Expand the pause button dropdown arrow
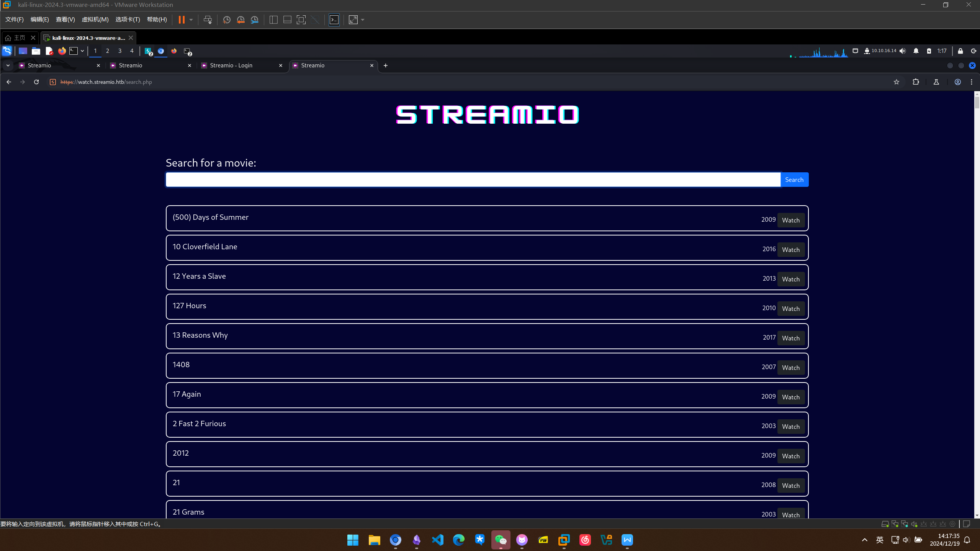The width and height of the screenshot is (980, 551). coord(191,20)
